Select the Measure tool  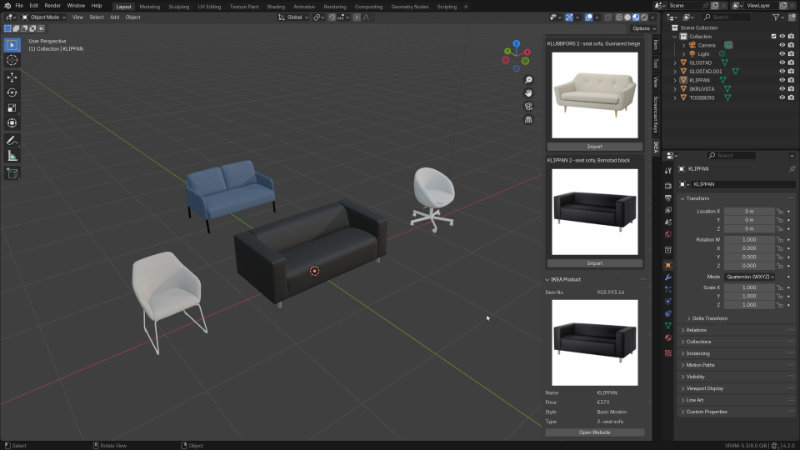12,156
